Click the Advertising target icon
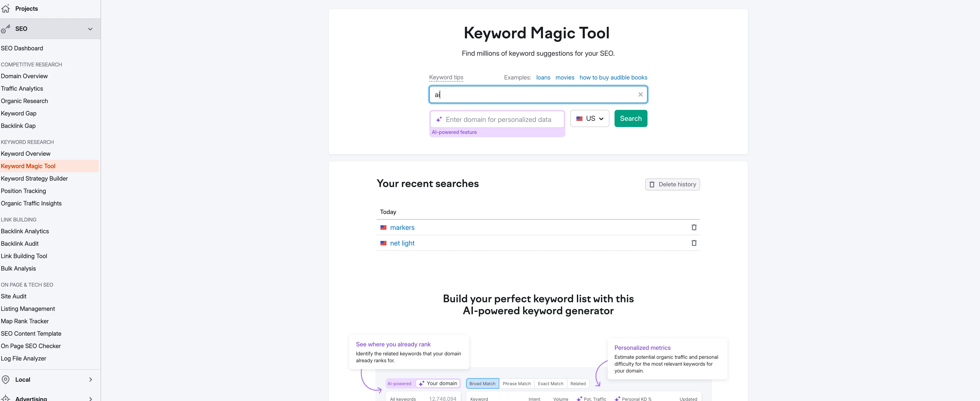The image size is (980, 401). [5, 398]
